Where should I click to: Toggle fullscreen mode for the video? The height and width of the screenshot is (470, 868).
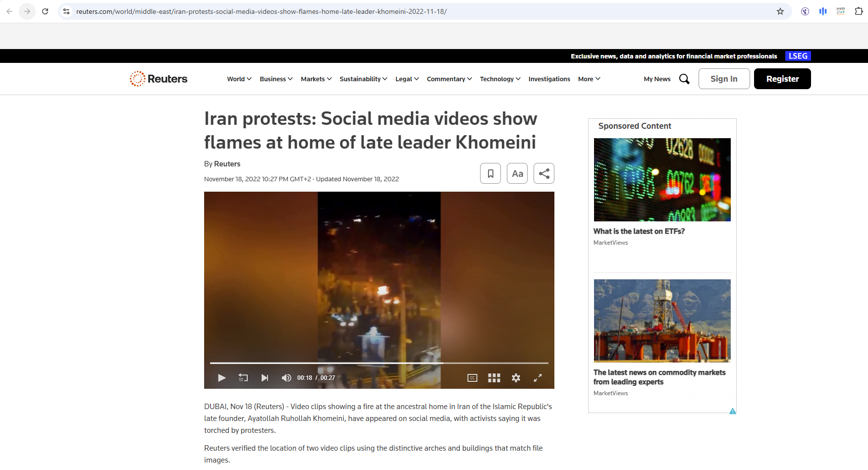(x=538, y=378)
